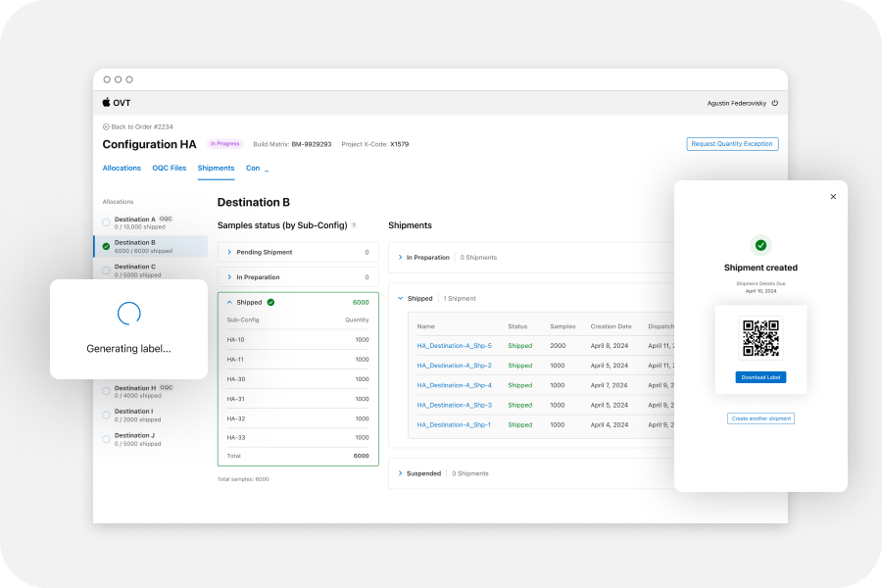Click the help icon beside Samples status
The image size is (882, 588).
click(354, 225)
